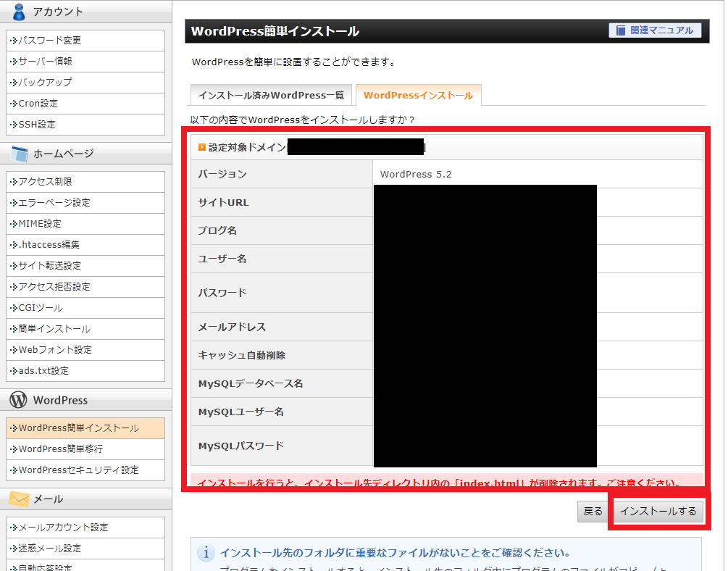Go back with the 戻る button
The image size is (728, 571).
(593, 511)
